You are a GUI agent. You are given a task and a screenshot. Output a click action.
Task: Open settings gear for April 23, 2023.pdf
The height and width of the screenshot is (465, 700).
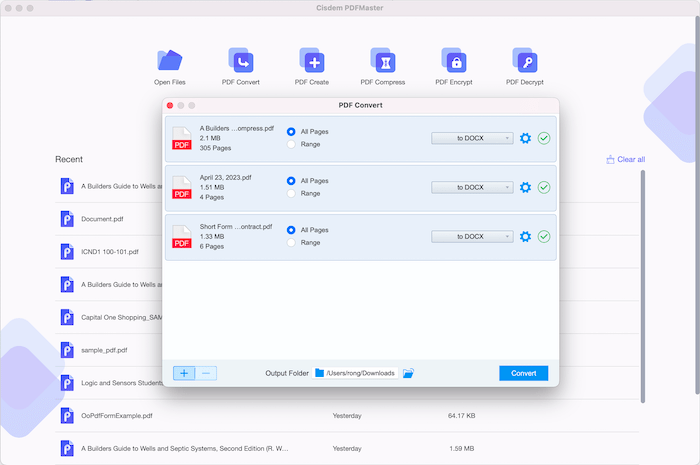(525, 187)
